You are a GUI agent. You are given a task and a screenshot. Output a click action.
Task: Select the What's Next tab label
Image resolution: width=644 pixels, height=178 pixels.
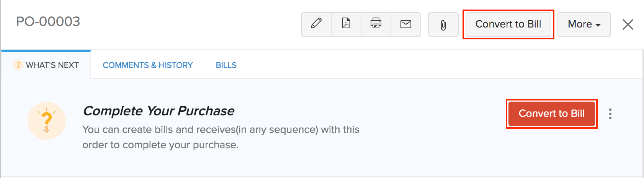(52, 65)
